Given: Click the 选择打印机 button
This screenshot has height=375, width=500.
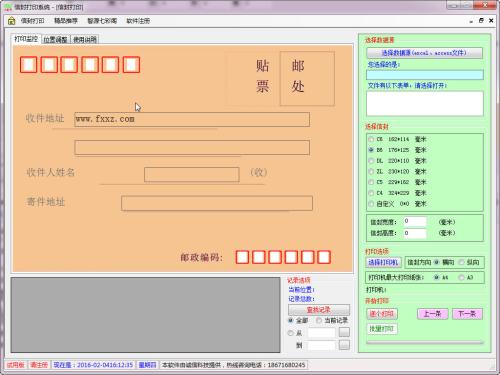Looking at the screenshot, I should 383,262.
